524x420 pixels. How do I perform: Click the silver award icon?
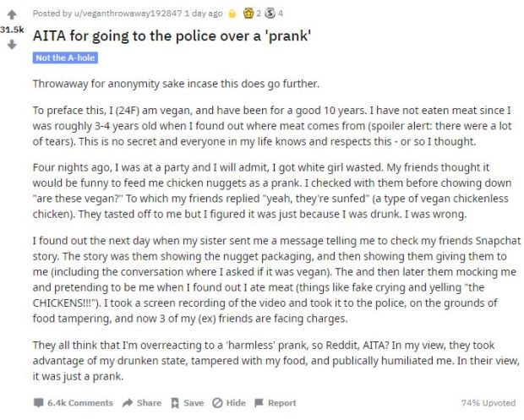270,14
